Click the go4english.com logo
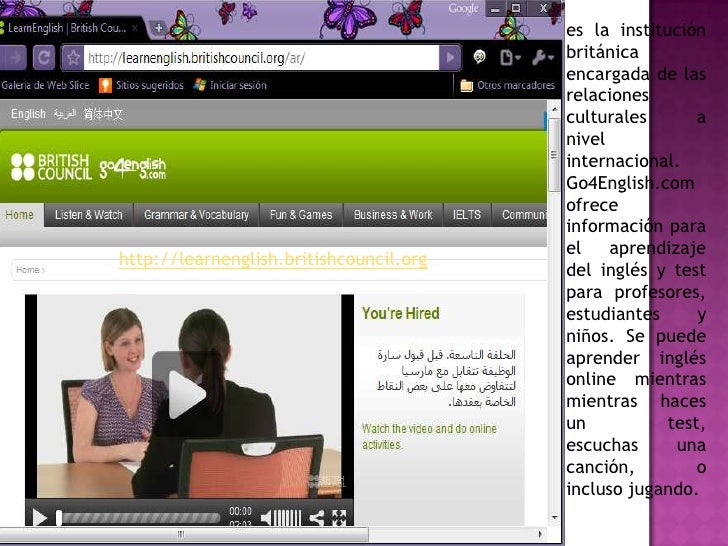The image size is (728, 546). pos(132,168)
